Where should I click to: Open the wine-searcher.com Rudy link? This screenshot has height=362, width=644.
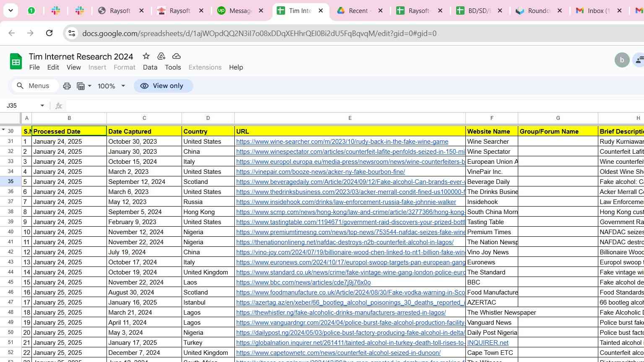tap(342, 142)
